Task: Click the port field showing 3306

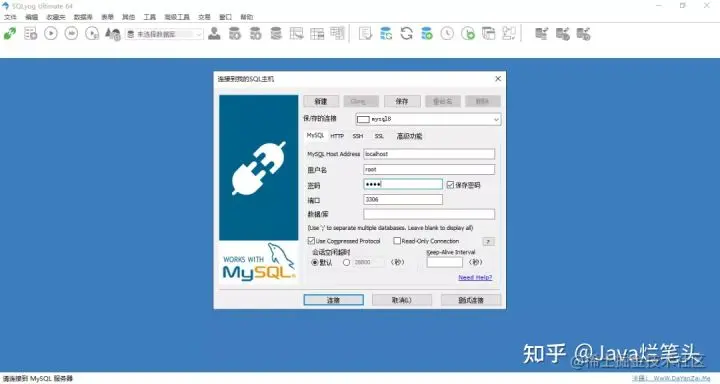Action: click(x=403, y=199)
